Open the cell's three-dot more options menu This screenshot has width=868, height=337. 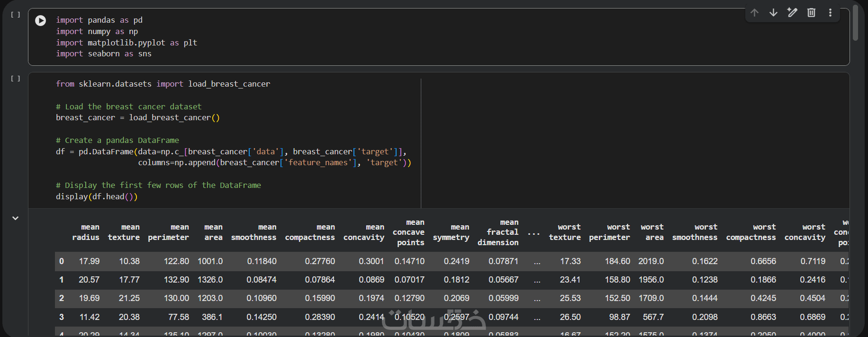830,13
